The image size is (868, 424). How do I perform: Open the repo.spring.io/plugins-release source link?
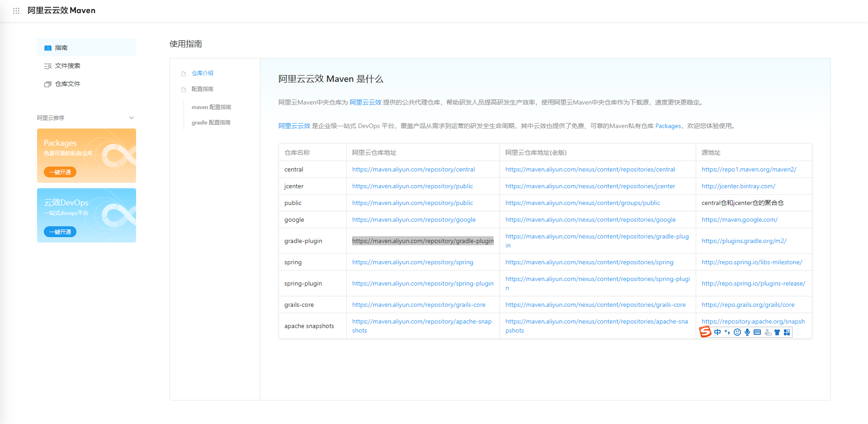[754, 283]
